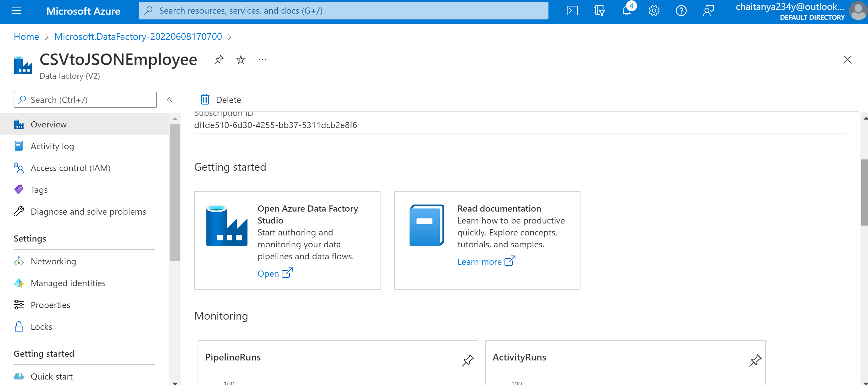Click the sidebar scrollbar thumb
The height and width of the screenshot is (385, 868).
175,192
